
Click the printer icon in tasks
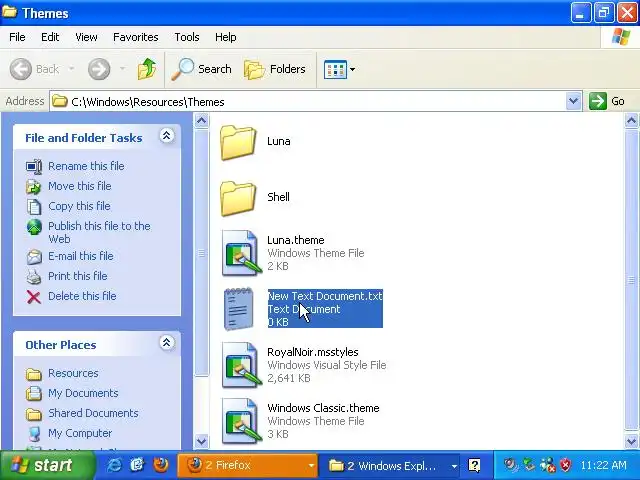click(x=34, y=277)
